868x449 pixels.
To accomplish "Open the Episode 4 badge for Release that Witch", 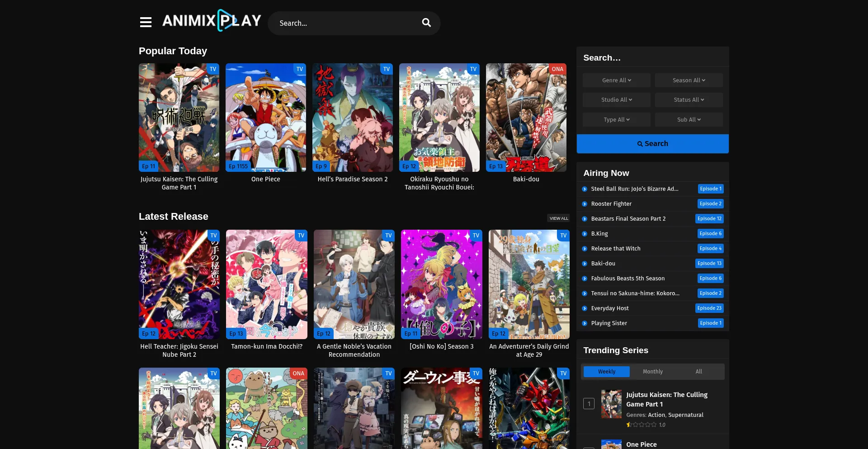I will click(x=711, y=249).
